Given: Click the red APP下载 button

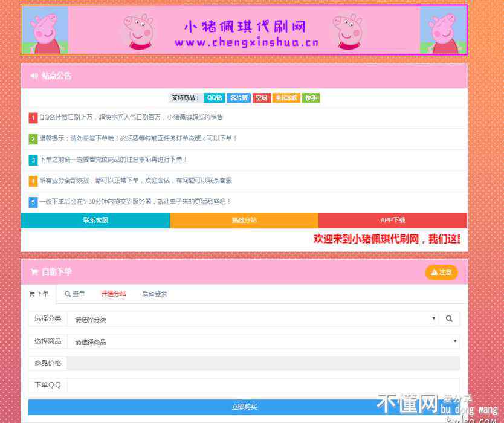Looking at the screenshot, I should click(x=393, y=221).
